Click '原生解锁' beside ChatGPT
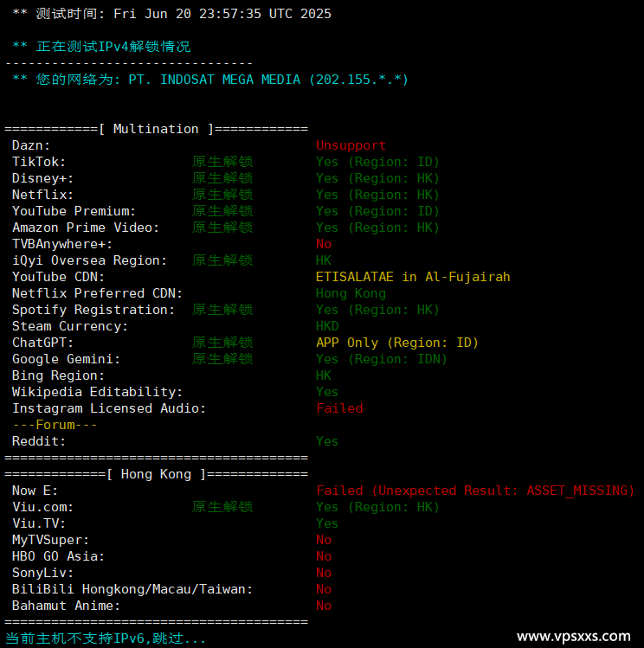644x648 pixels. tap(222, 343)
